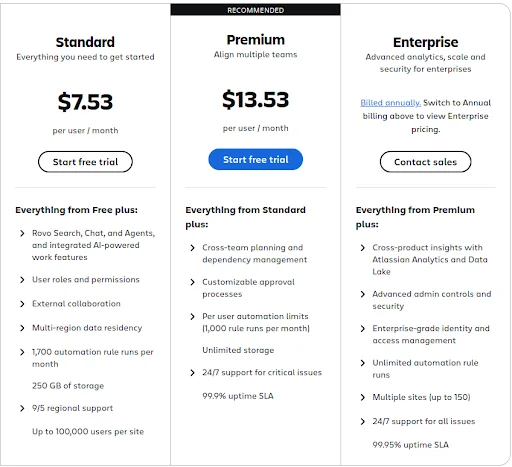Click Contact sales for Enterprise
This screenshot has height=467, width=512.
(426, 162)
